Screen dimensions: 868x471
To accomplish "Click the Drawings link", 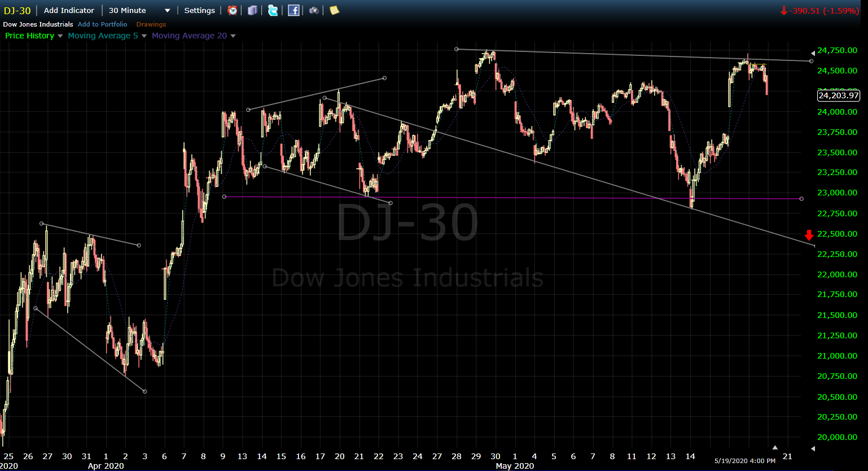I will (x=151, y=24).
